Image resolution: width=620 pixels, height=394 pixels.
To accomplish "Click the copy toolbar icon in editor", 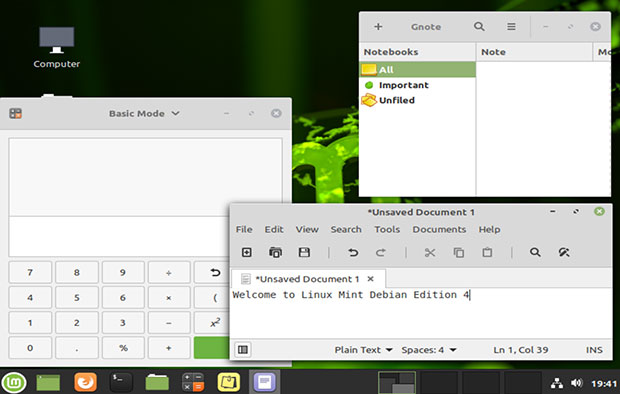I will pyautogui.click(x=459, y=252).
